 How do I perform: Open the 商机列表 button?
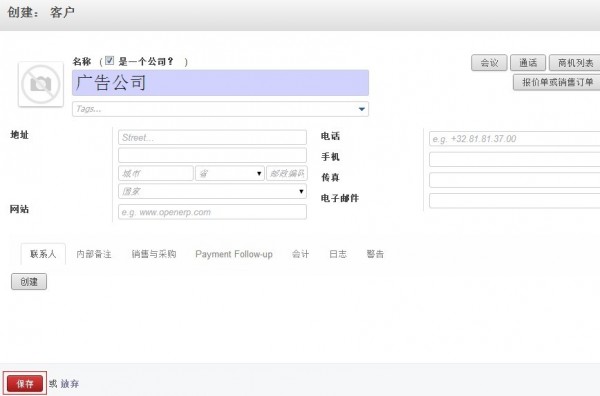[x=575, y=63]
